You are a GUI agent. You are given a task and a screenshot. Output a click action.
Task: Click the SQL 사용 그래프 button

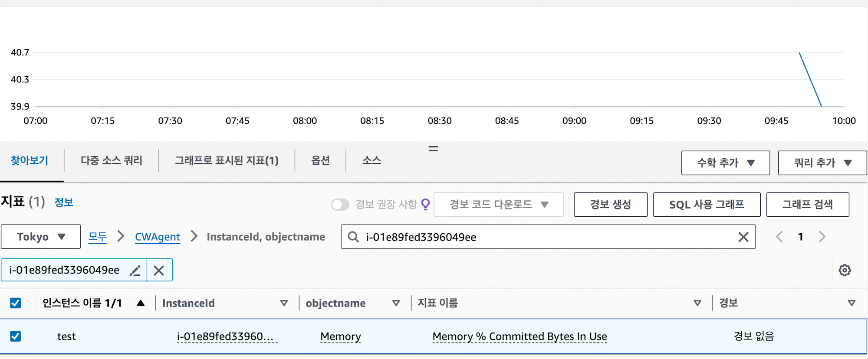707,205
